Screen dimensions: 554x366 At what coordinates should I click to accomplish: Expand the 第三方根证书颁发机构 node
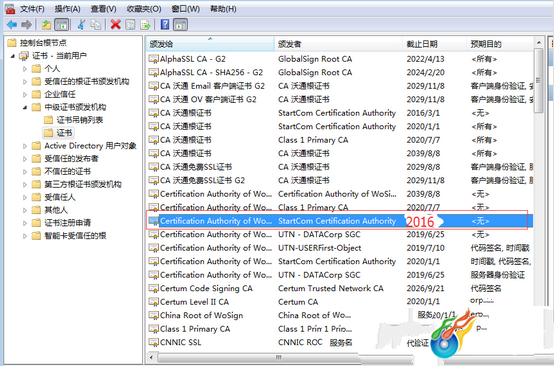click(25, 184)
